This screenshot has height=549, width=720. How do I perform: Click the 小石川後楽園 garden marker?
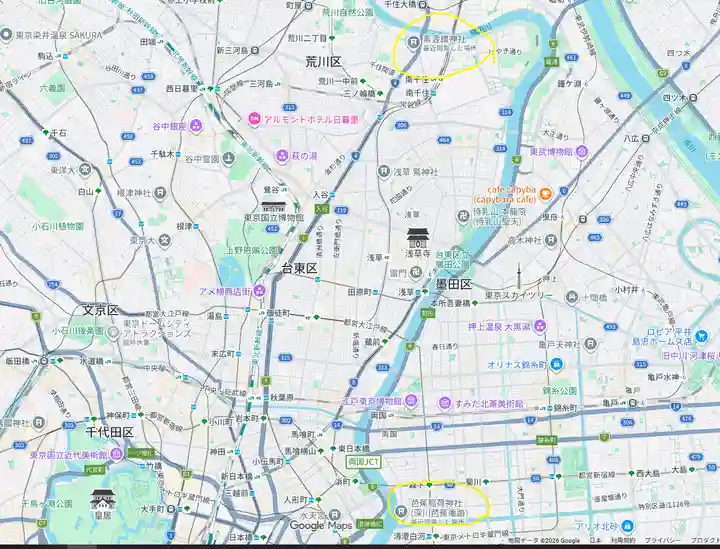click(x=113, y=331)
